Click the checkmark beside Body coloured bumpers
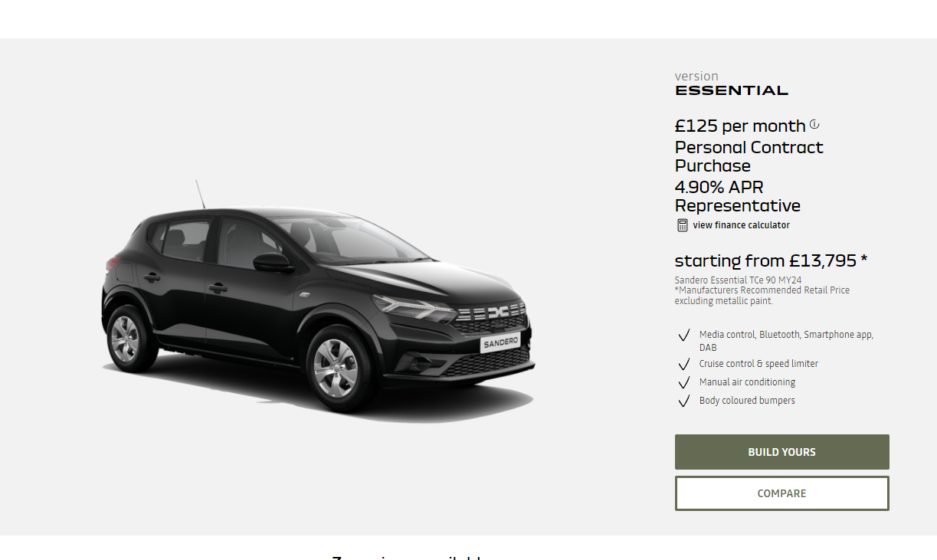Viewport: 937px width, 560px height. click(684, 401)
